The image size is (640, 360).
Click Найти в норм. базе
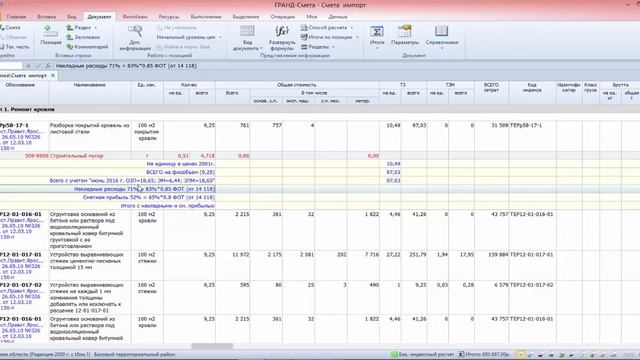coord(183,47)
